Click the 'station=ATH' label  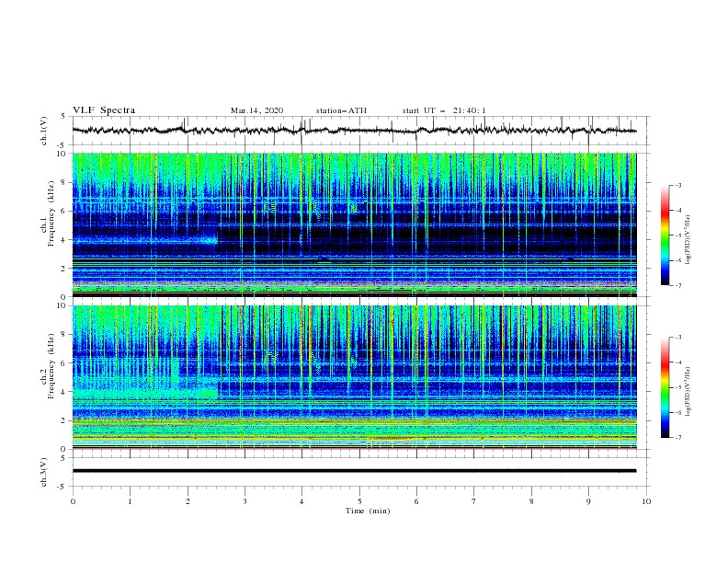[341, 110]
